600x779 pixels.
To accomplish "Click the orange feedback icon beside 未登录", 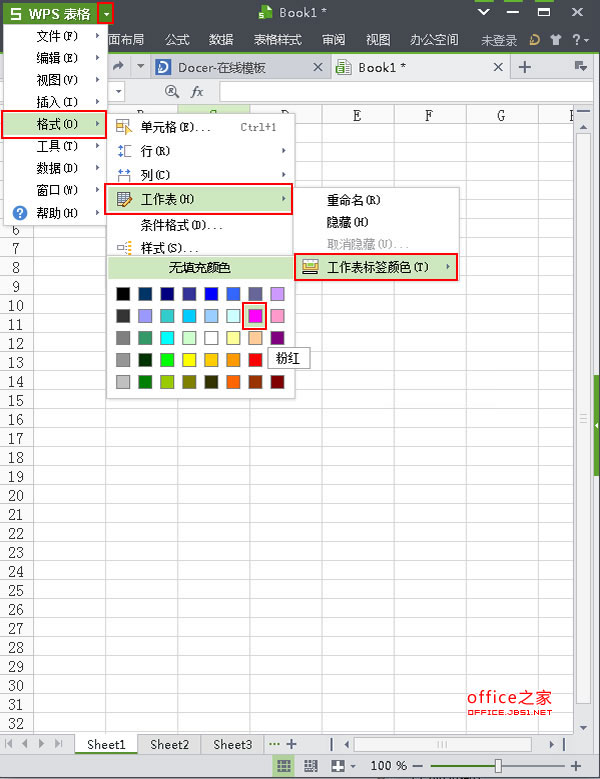I will 535,40.
